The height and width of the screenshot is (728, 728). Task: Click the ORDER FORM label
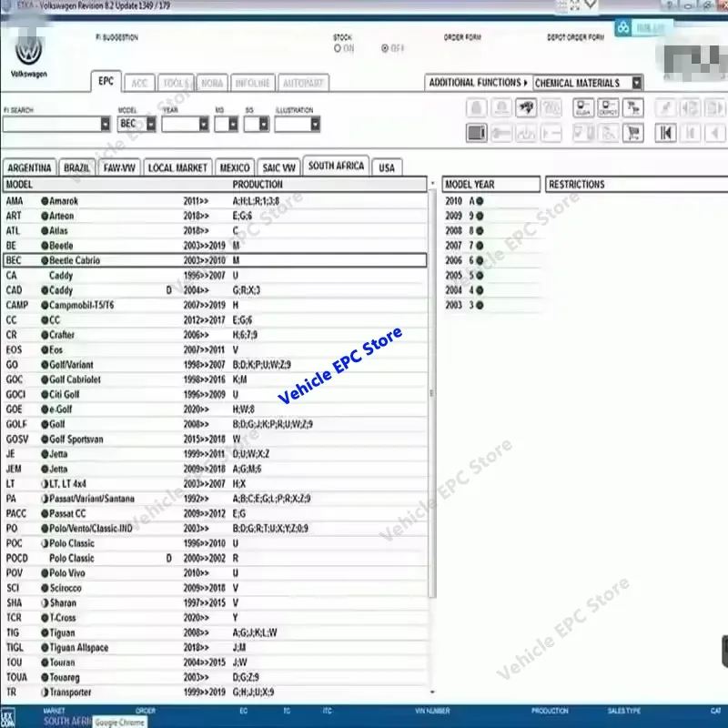(x=462, y=37)
